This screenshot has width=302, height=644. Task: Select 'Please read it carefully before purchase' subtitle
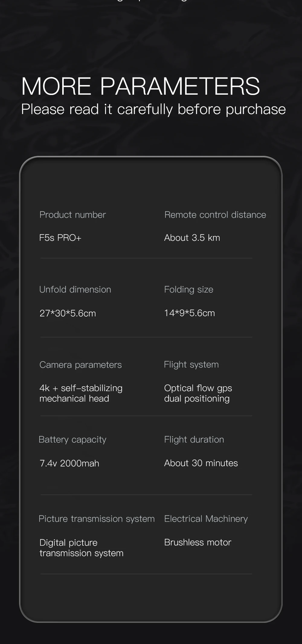coord(153,110)
